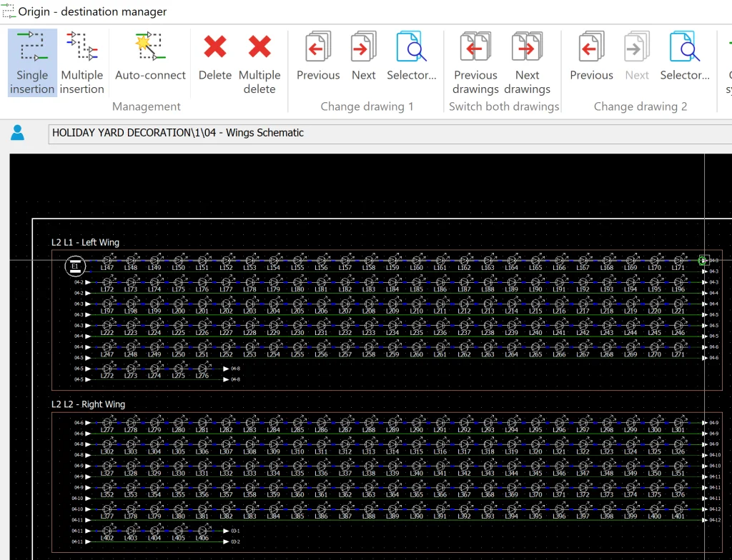Switch both drawings to previous drawings
This screenshot has width=732, height=560.
(x=475, y=62)
